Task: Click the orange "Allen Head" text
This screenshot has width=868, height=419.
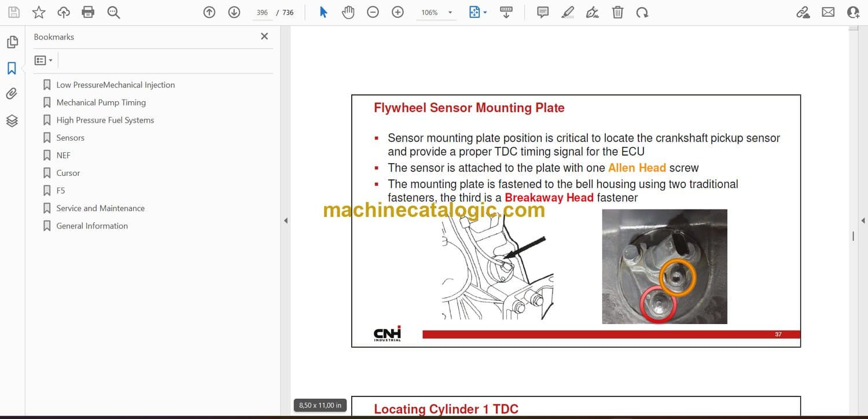Action: [x=637, y=168]
